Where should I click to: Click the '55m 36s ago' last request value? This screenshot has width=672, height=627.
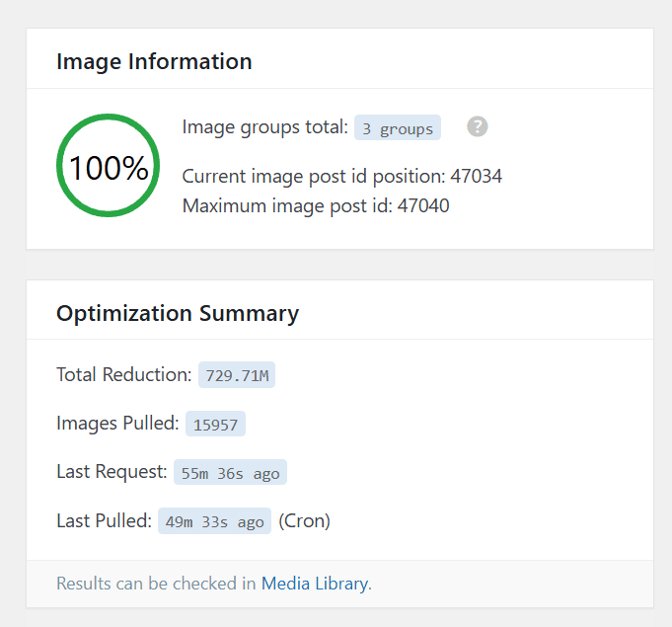point(230,473)
